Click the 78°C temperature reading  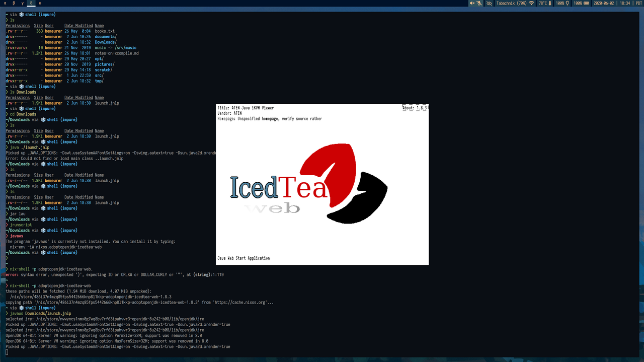(x=543, y=3)
